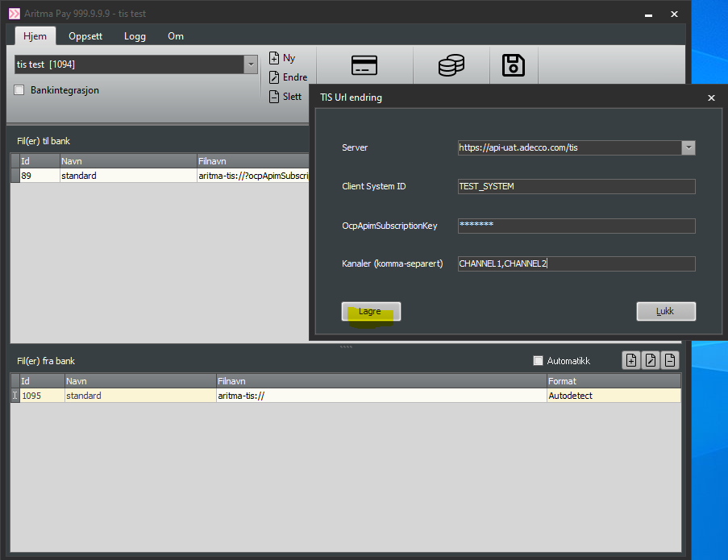The image size is (728, 560).
Task: Add file icon in Fil(er) fra bank
Action: point(631,360)
